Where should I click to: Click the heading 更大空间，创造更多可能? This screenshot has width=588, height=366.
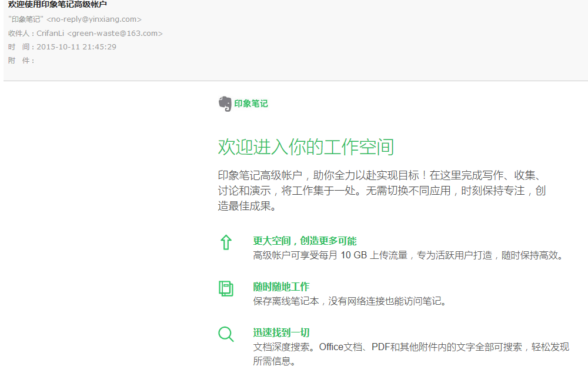305,241
